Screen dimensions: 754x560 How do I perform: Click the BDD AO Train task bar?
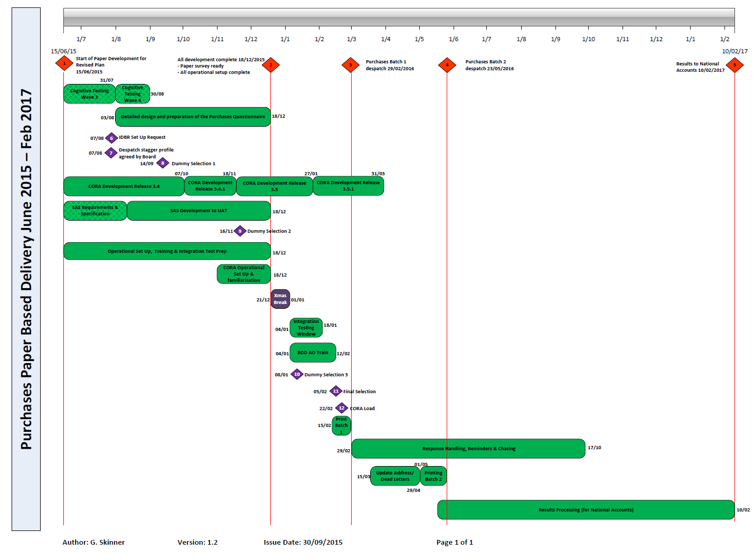tap(313, 353)
